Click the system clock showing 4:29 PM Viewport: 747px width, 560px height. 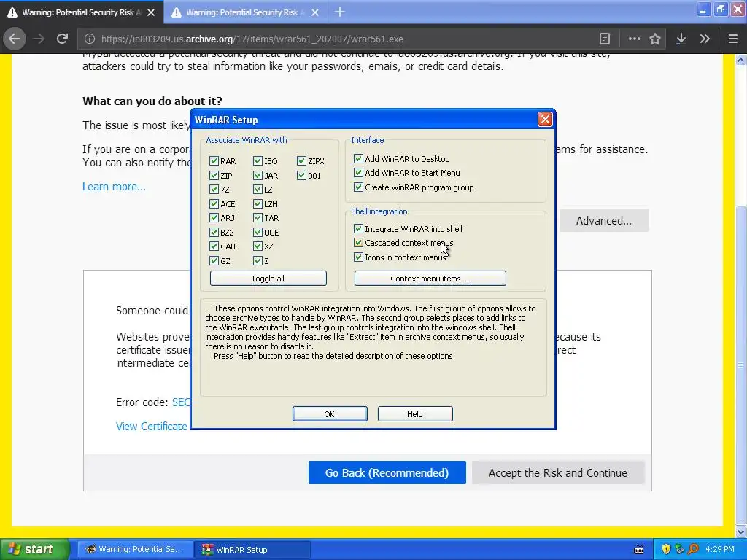720,549
